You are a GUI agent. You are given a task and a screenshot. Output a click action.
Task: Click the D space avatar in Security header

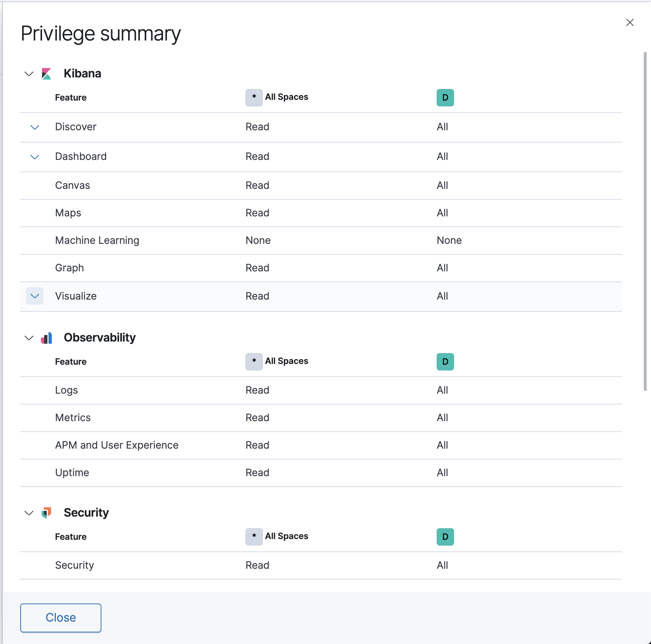click(445, 537)
